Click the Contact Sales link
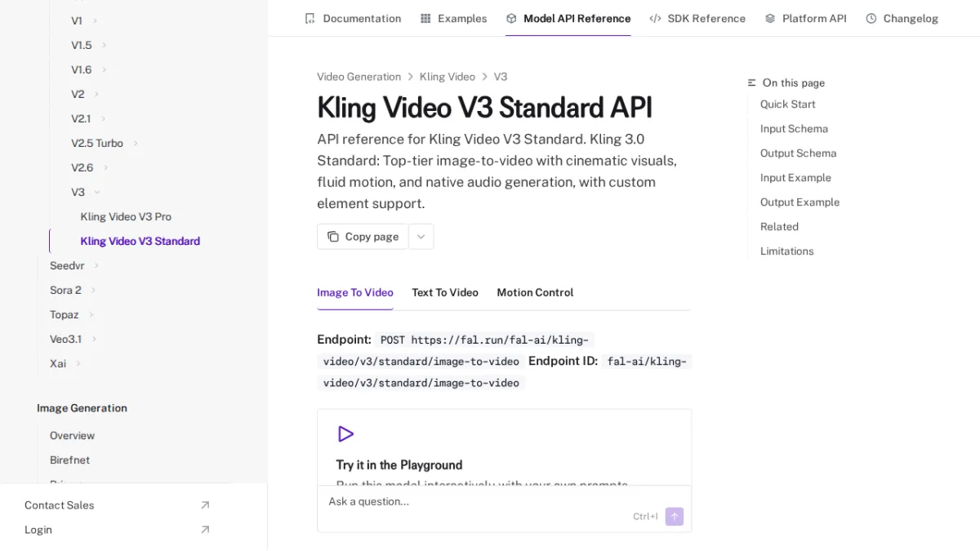The height and width of the screenshot is (551, 980). (117, 505)
